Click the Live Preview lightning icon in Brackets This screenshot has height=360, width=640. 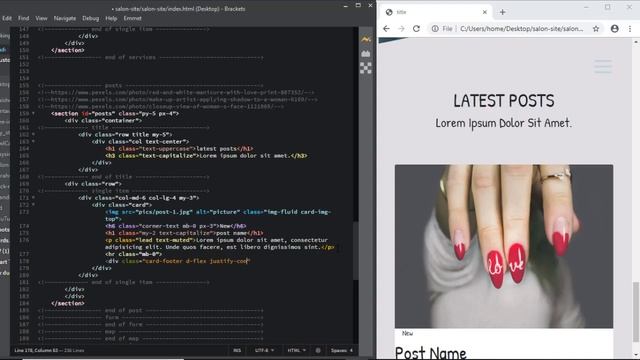coord(366,39)
